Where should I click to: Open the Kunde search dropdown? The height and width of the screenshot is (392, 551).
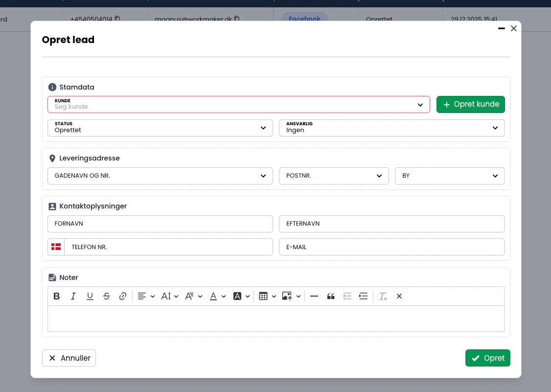tap(239, 104)
